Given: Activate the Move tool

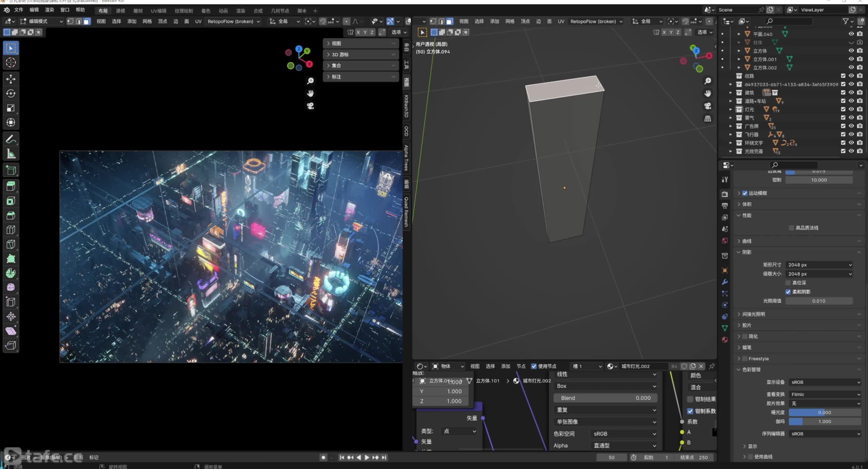Looking at the screenshot, I should (11, 79).
